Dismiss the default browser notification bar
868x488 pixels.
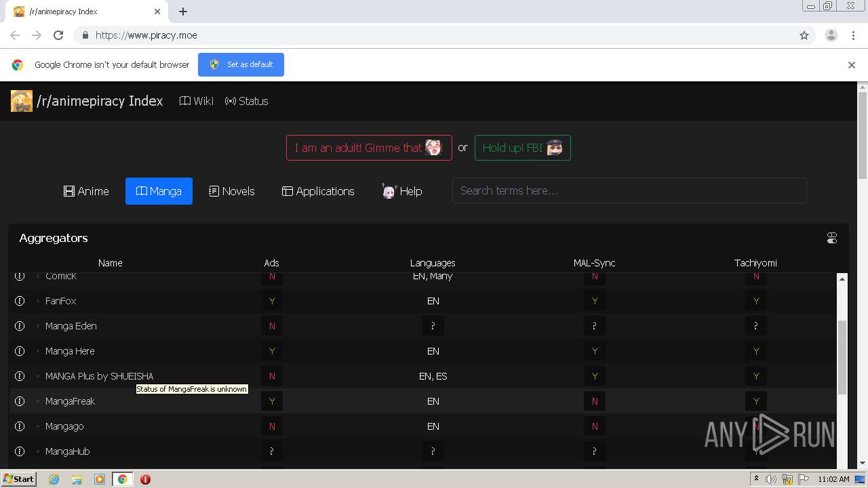852,65
